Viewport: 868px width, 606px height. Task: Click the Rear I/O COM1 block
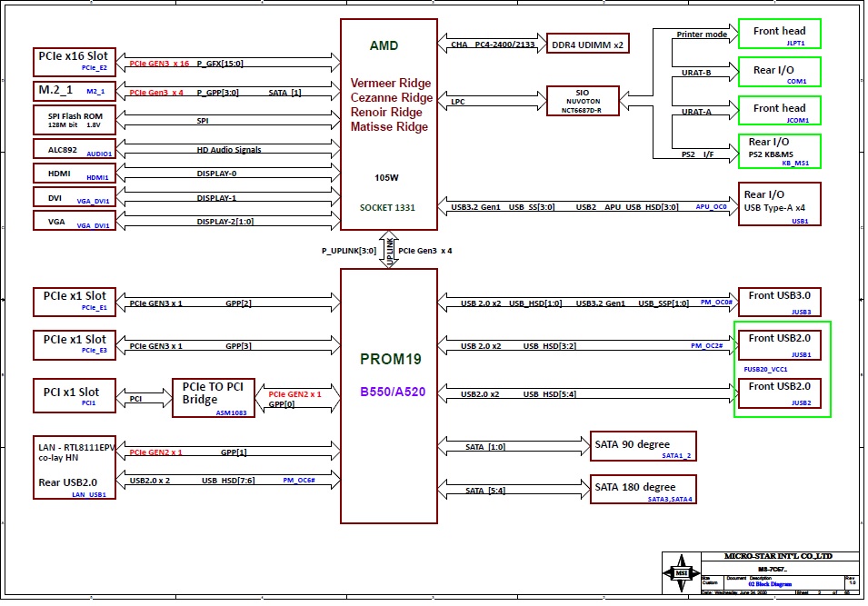[x=779, y=74]
